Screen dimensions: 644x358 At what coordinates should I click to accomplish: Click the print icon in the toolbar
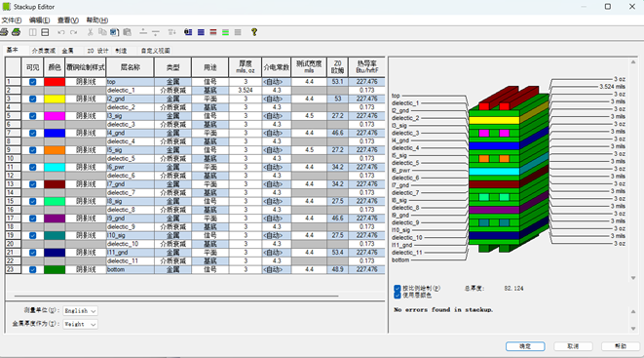[x=4, y=32]
